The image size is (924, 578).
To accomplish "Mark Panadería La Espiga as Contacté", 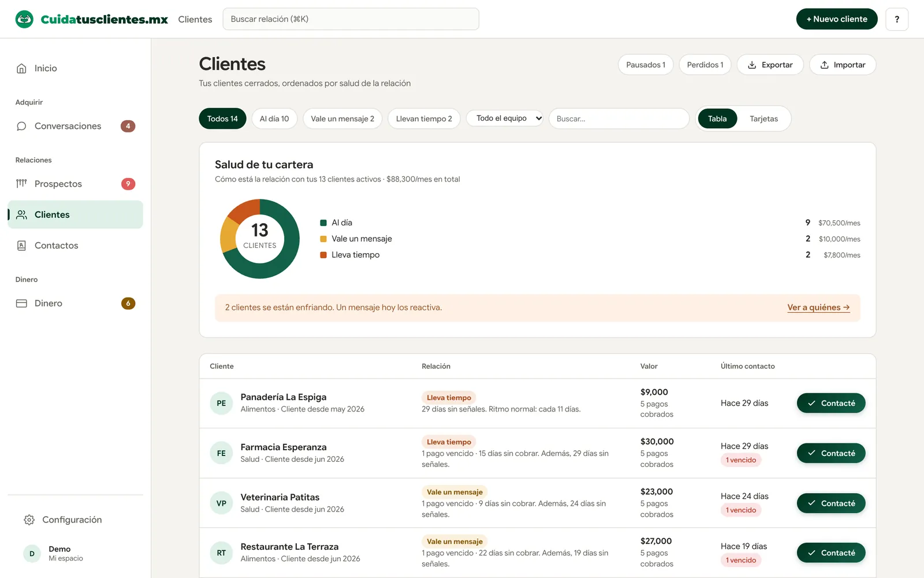I will 831,403.
